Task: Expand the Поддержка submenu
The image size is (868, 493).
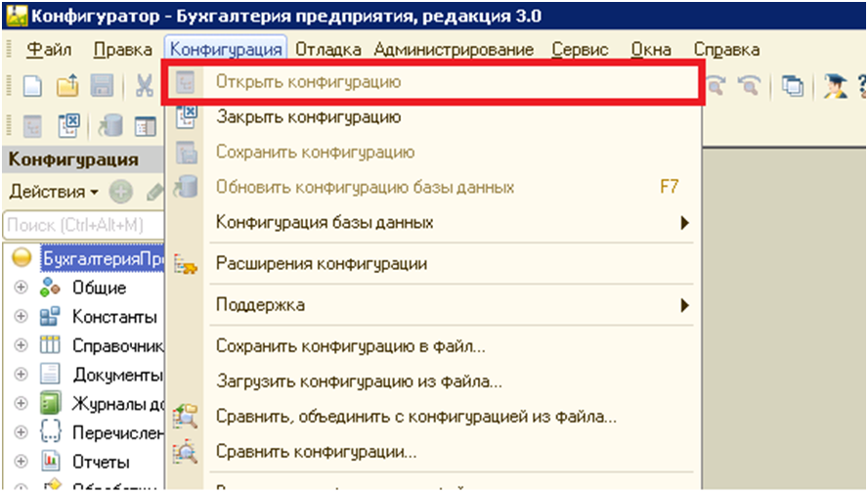Action: [433, 305]
